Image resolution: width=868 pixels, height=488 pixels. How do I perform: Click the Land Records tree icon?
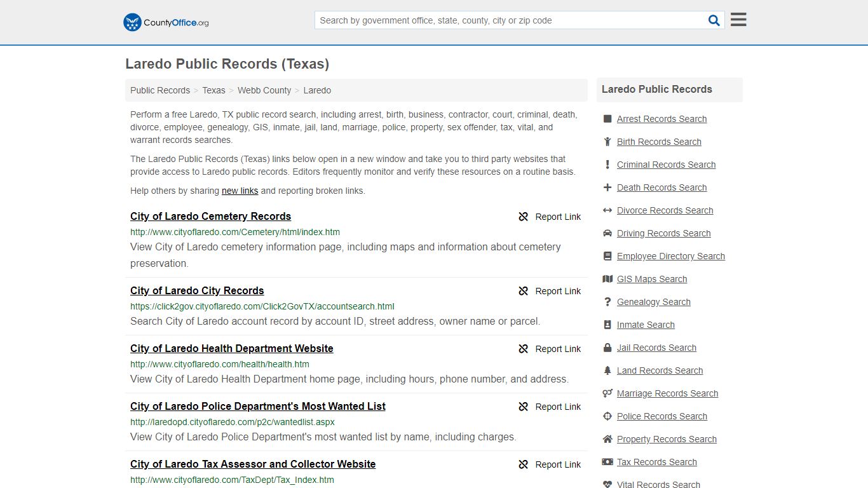[607, 370]
